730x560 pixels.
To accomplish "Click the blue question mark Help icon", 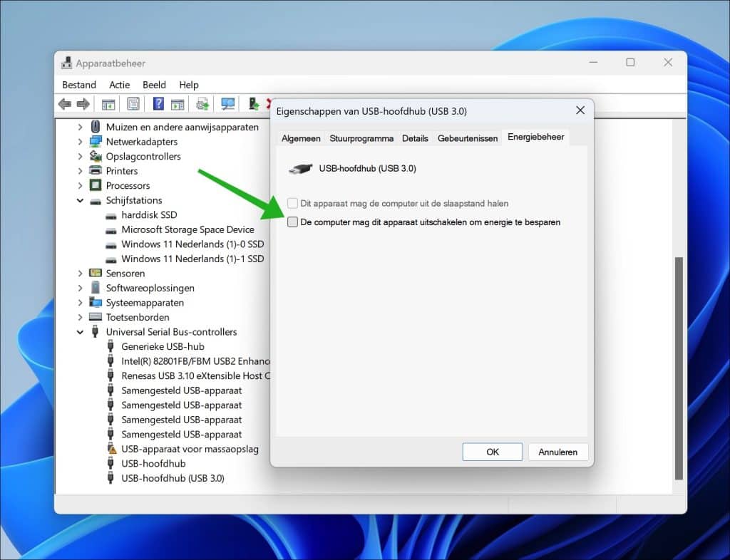I will pos(158,103).
